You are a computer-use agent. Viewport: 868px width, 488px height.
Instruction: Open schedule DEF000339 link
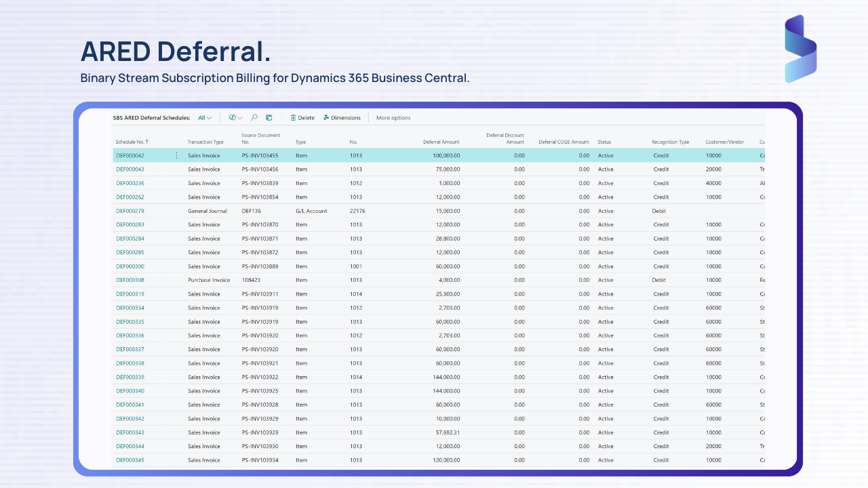pyautogui.click(x=130, y=377)
